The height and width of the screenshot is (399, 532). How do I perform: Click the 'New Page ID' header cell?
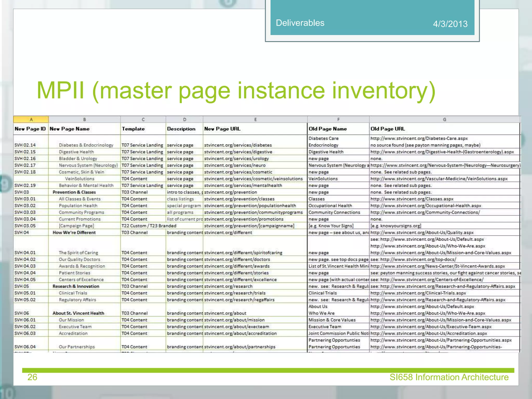click(x=31, y=129)
